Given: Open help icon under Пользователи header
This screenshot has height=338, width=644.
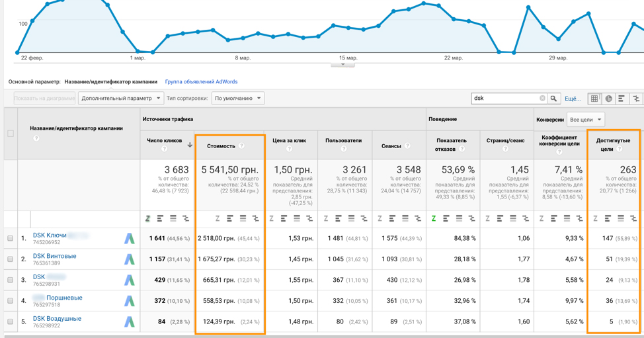Looking at the screenshot, I should pyautogui.click(x=343, y=149).
